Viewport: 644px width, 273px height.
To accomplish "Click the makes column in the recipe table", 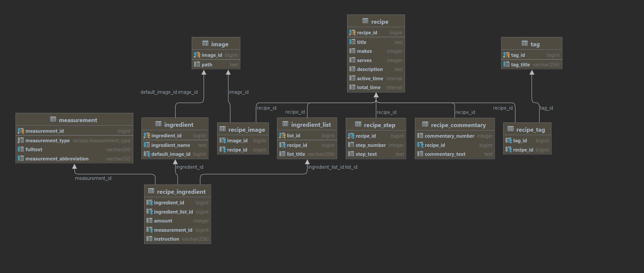I will click(376, 51).
